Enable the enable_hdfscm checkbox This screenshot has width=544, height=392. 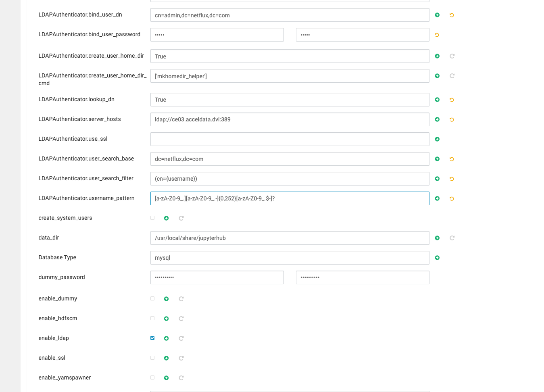[152, 318]
